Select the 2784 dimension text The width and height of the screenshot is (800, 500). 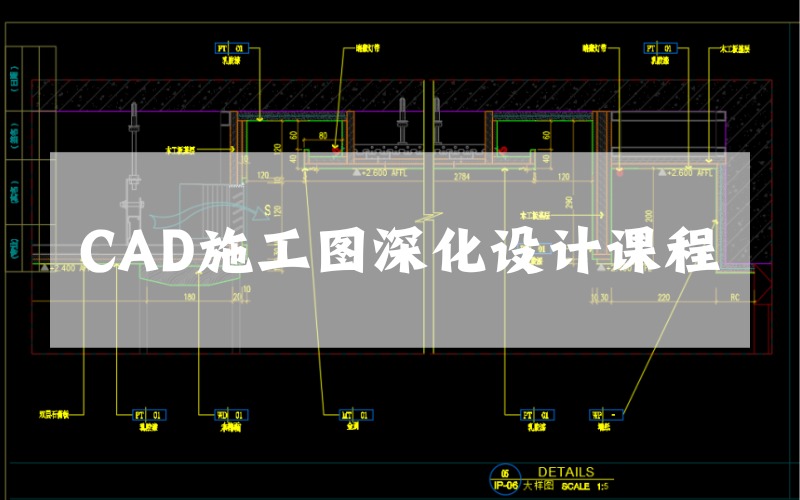(461, 177)
